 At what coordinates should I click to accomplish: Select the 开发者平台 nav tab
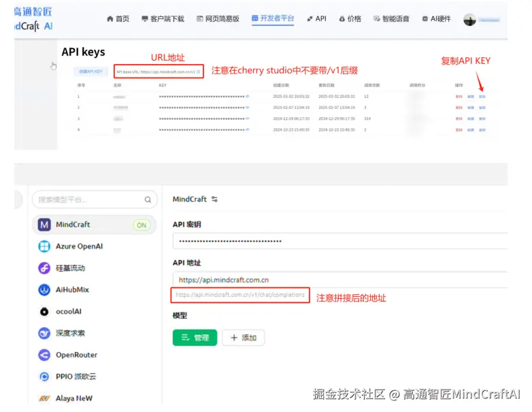(273, 18)
